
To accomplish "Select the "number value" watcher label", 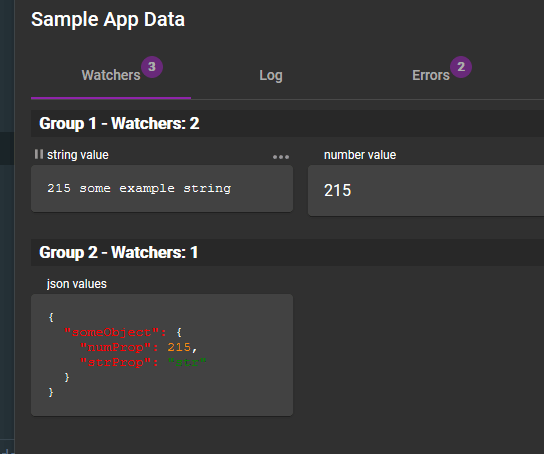I will point(360,155).
